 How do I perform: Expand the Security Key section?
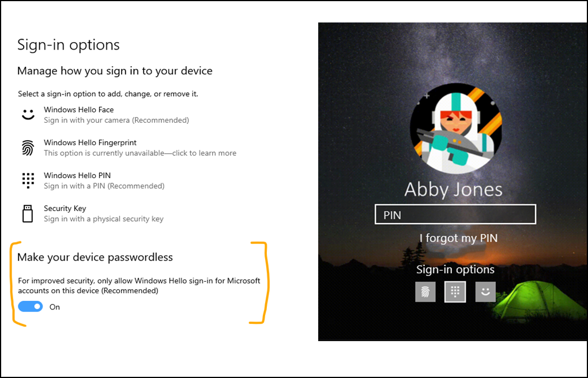point(65,208)
